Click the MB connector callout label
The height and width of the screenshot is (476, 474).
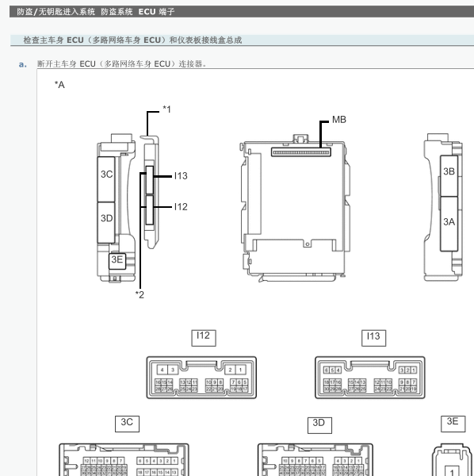(339, 120)
